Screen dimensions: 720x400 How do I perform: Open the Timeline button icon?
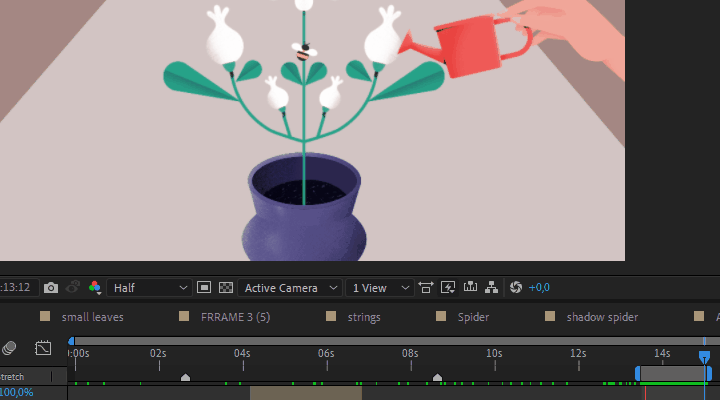tap(470, 287)
